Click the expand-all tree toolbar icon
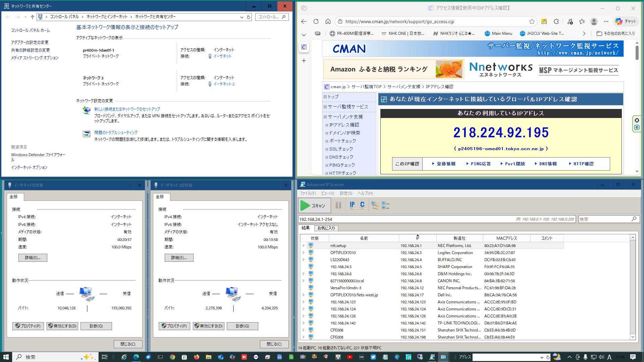The height and width of the screenshot is (362, 644). point(375,205)
